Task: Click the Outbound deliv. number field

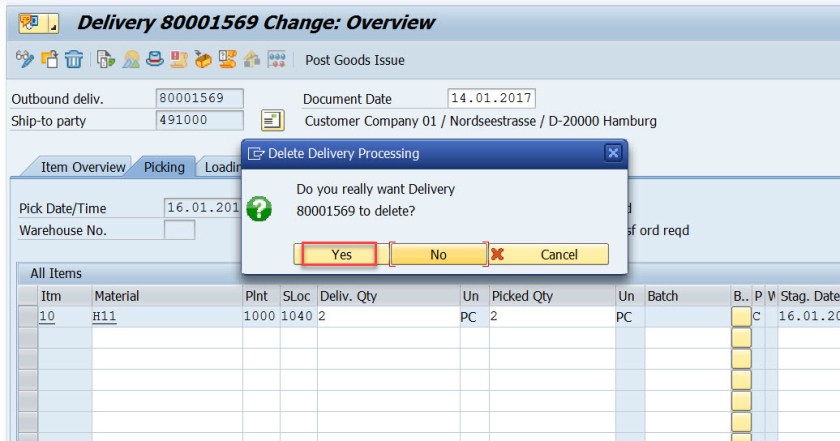Action: point(199,98)
